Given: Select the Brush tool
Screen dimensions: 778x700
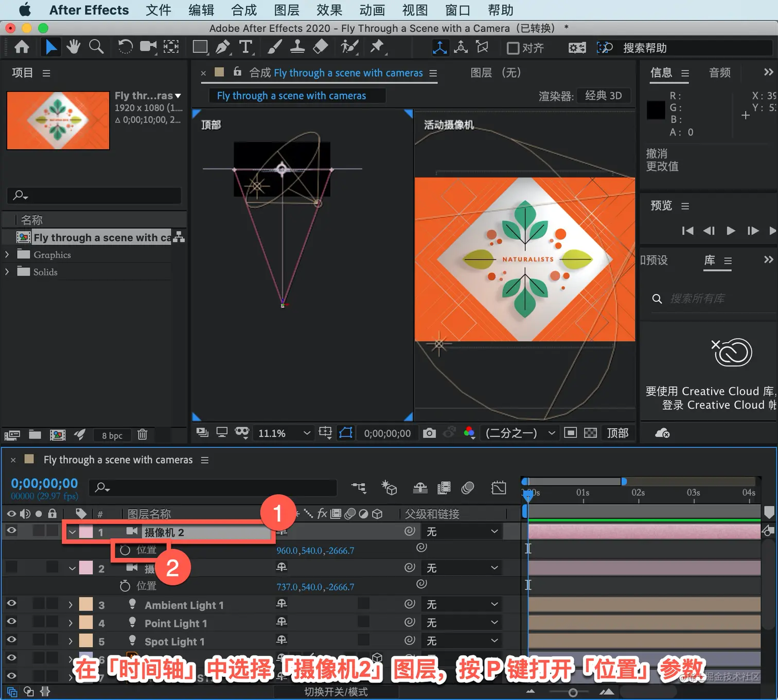Looking at the screenshot, I should 274,47.
